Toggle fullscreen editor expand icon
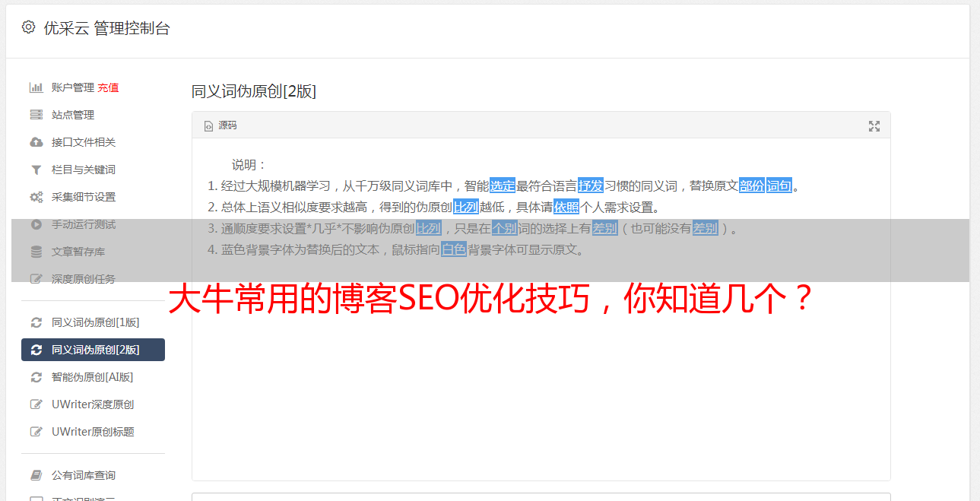Viewport: 980px width, 501px height. pos(874,126)
